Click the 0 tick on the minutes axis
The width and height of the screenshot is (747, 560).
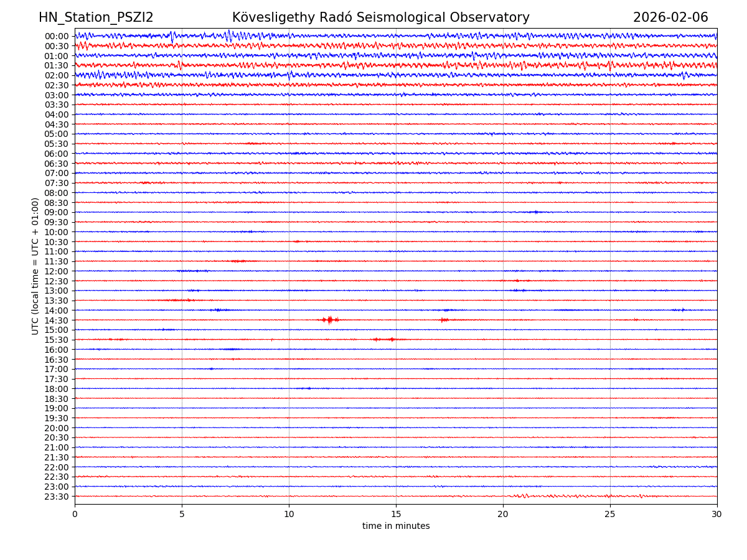pos(75,515)
